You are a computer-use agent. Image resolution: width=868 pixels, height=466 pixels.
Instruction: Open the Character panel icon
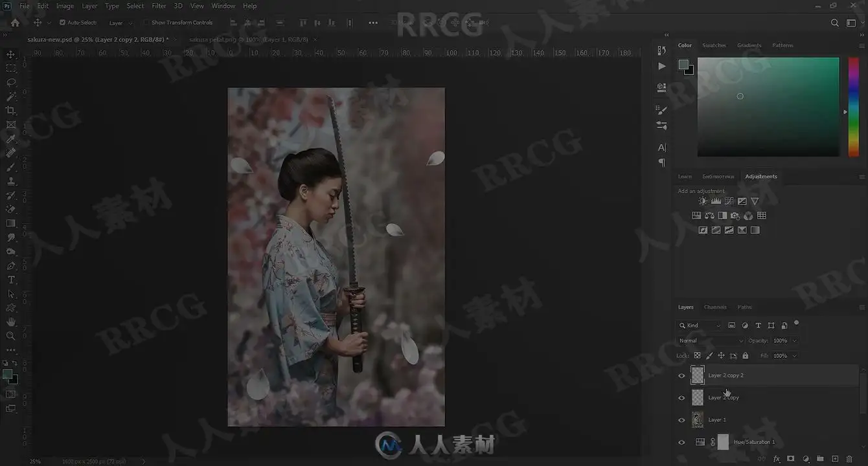(661, 148)
